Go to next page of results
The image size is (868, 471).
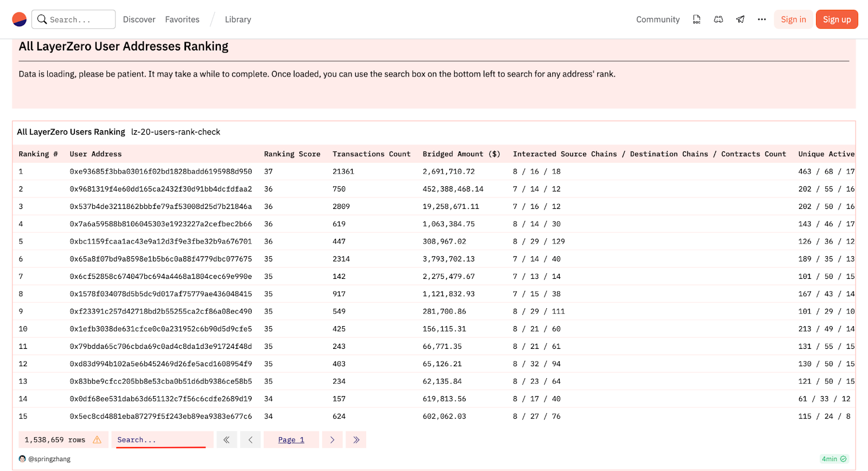pos(332,440)
